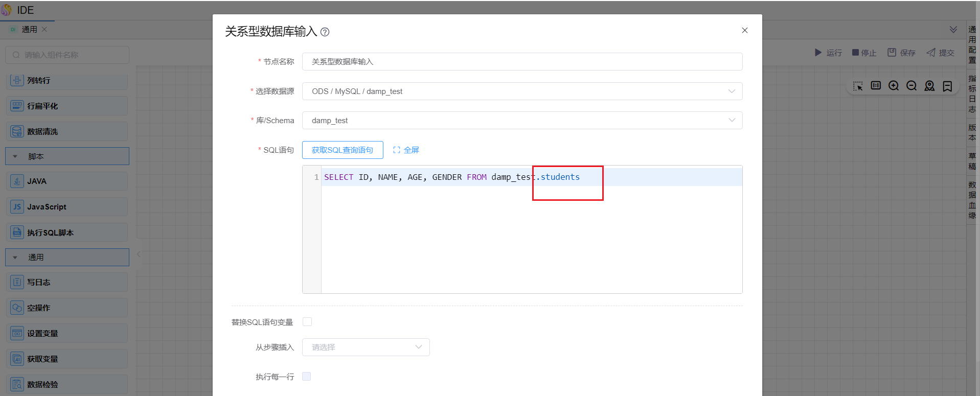Select the 获取变量 component icon

17,359
